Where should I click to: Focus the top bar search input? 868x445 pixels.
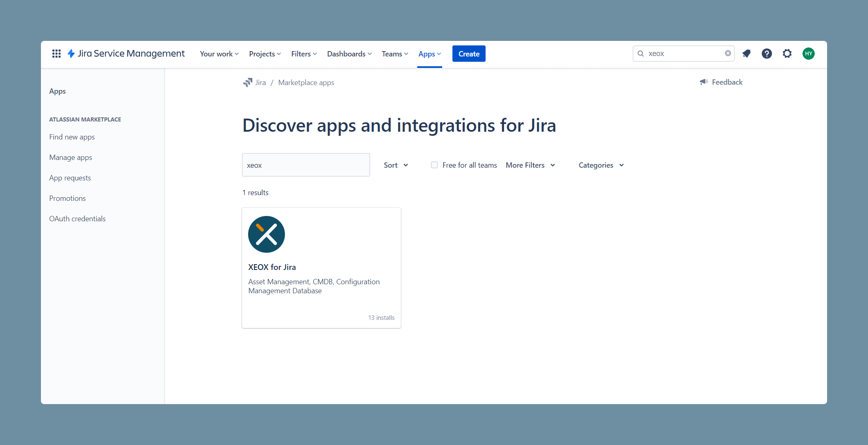pyautogui.click(x=683, y=54)
